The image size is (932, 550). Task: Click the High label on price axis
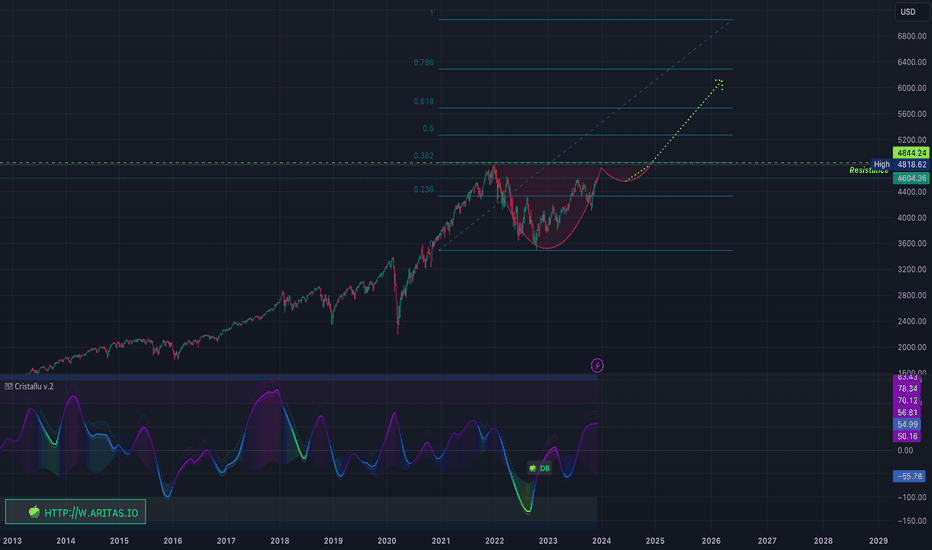881,164
